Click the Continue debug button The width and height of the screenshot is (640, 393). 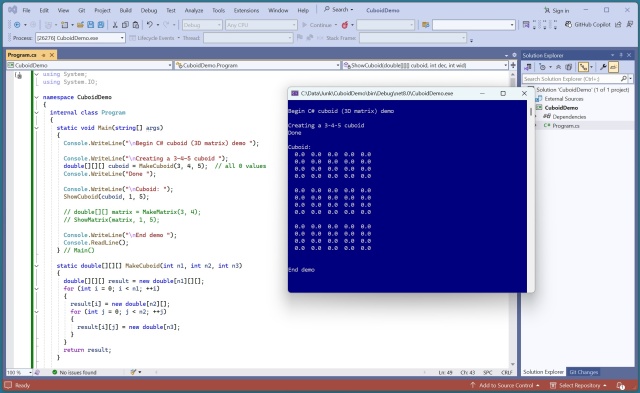pyautogui.click(x=317, y=25)
